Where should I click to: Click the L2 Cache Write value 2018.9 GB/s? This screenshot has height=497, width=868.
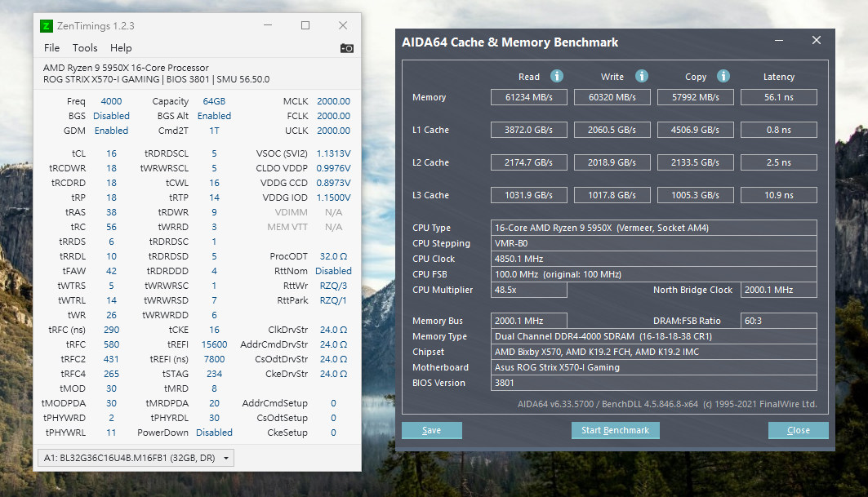612,162
